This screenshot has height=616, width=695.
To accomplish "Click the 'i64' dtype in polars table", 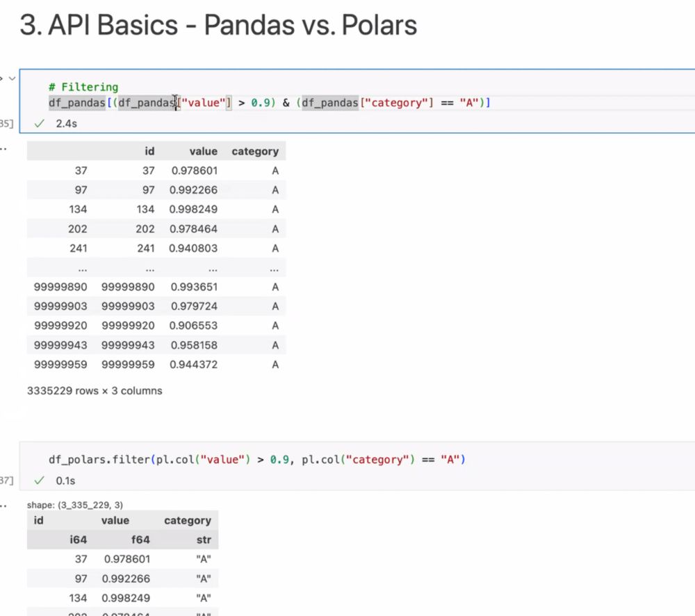I will pos(78,540).
